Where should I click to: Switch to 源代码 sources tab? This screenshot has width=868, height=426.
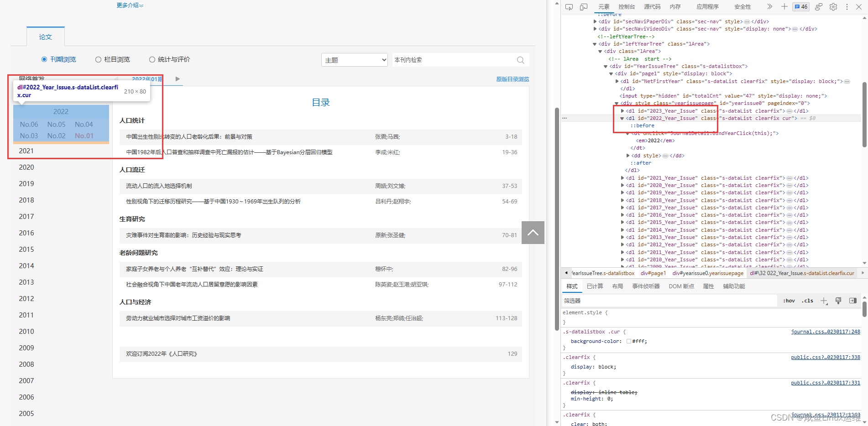(x=652, y=7)
